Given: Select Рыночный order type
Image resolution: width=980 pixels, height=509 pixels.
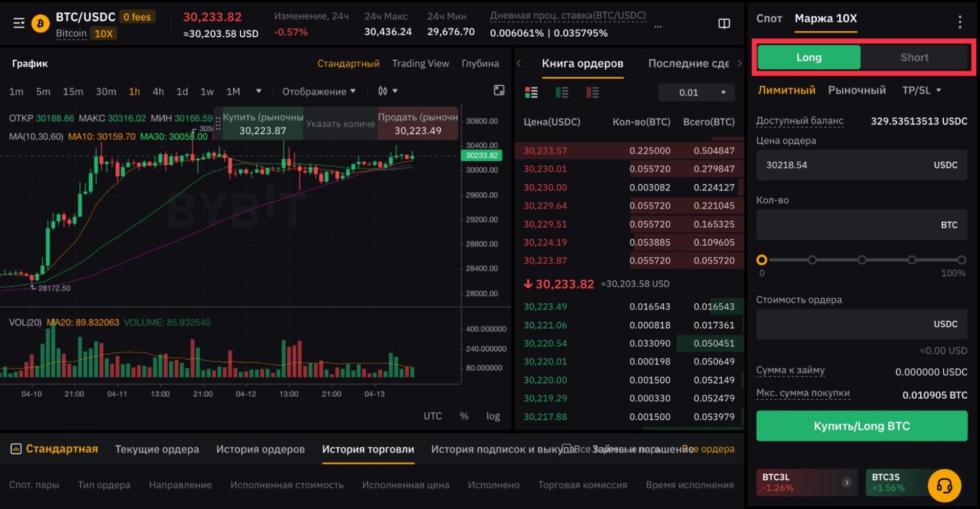Looking at the screenshot, I should pyautogui.click(x=856, y=90).
